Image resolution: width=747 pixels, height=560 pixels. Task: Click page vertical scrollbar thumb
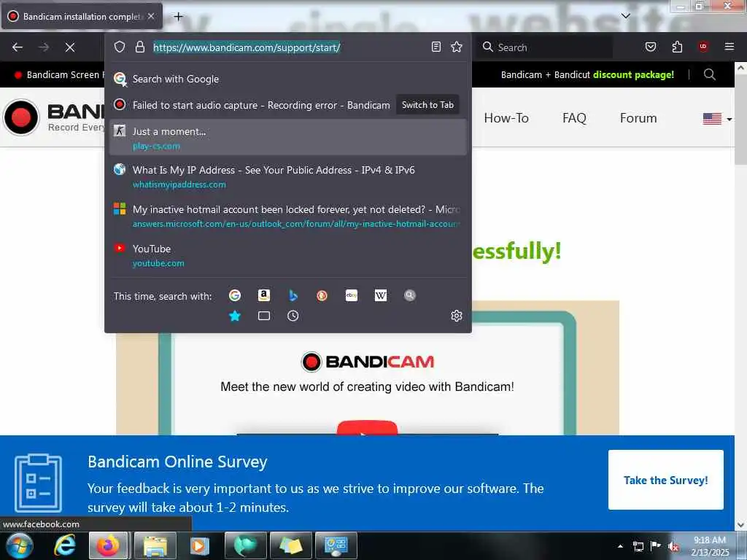coord(740,120)
